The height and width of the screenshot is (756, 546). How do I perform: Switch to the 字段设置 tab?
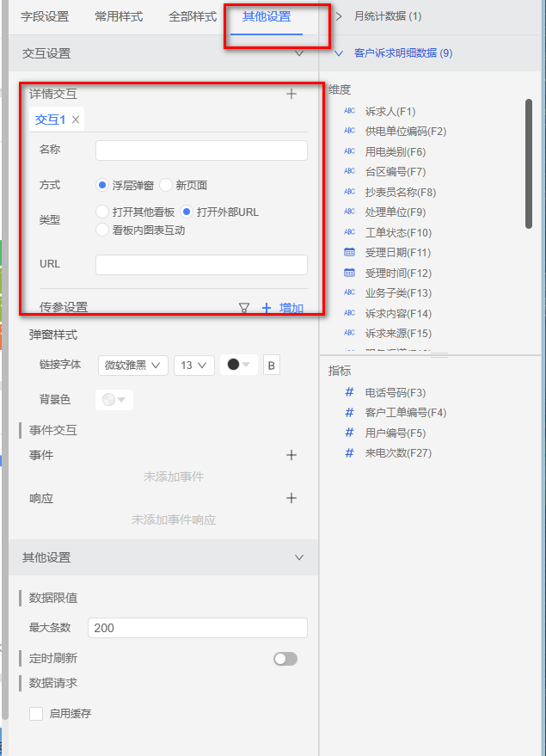[45, 16]
